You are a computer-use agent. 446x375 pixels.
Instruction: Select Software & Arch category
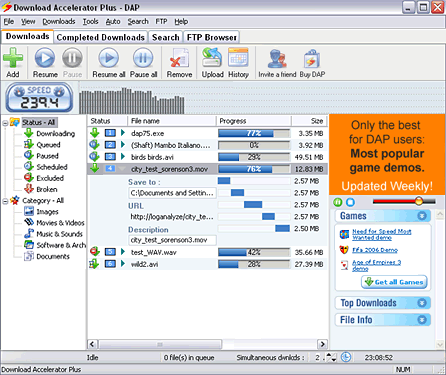(x=61, y=245)
